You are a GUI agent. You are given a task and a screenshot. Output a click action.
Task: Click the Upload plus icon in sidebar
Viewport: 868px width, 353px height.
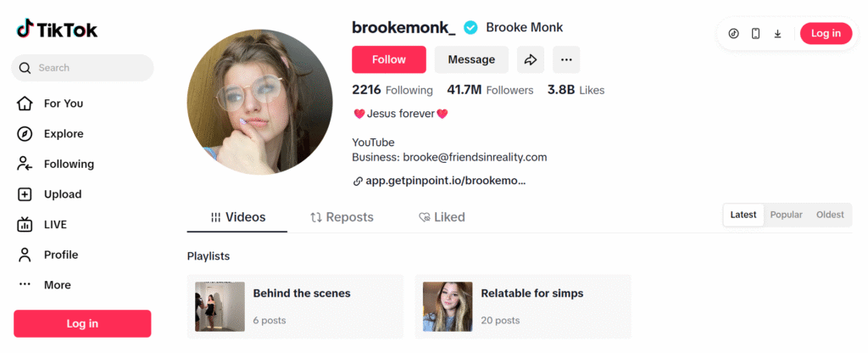[25, 194]
